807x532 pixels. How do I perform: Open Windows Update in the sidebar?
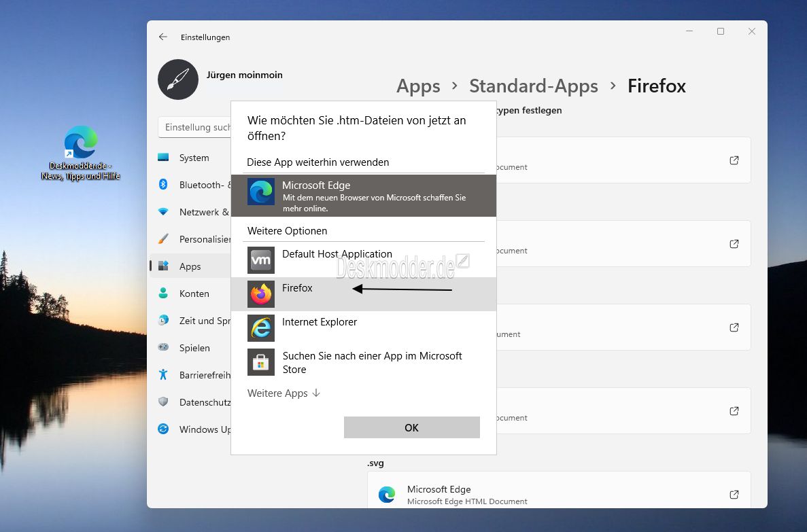190,429
